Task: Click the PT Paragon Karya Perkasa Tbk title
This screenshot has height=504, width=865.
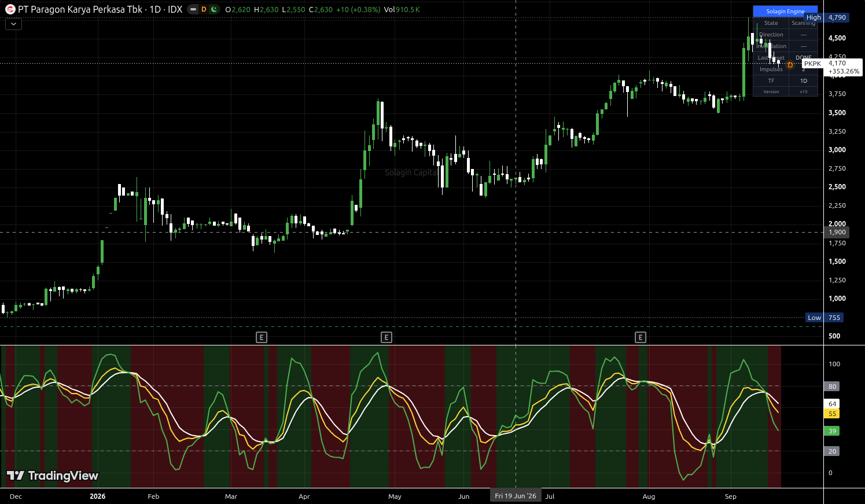Action: point(80,9)
